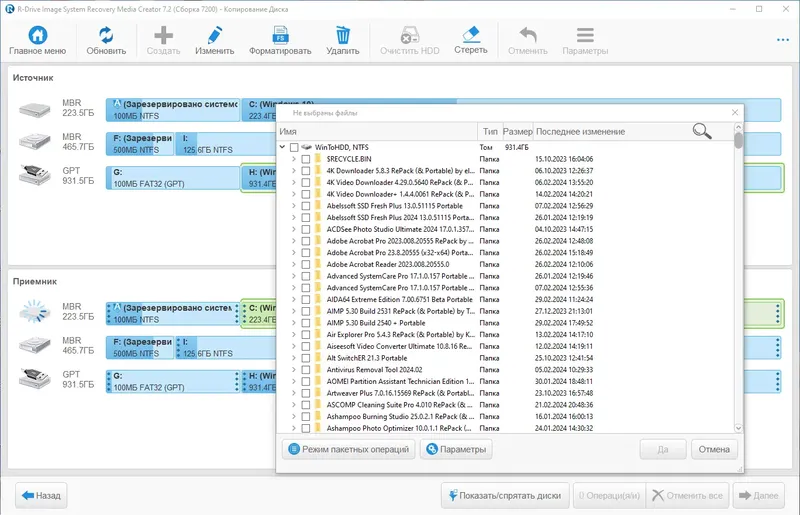This screenshot has width=800, height=515.
Task: Check the AIMP 5.30 Build 2540 checkbox
Action: pos(306,323)
